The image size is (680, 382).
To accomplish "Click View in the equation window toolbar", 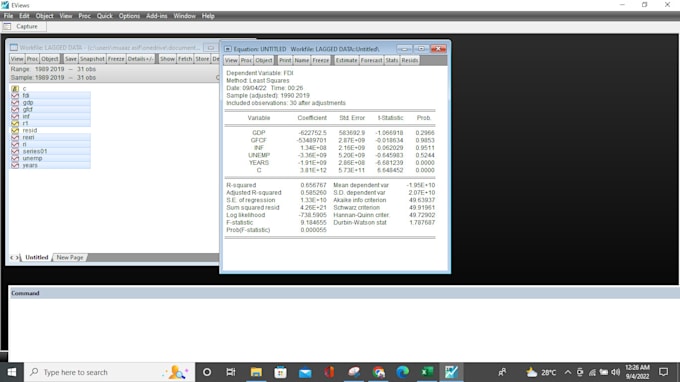I will coord(231,60).
